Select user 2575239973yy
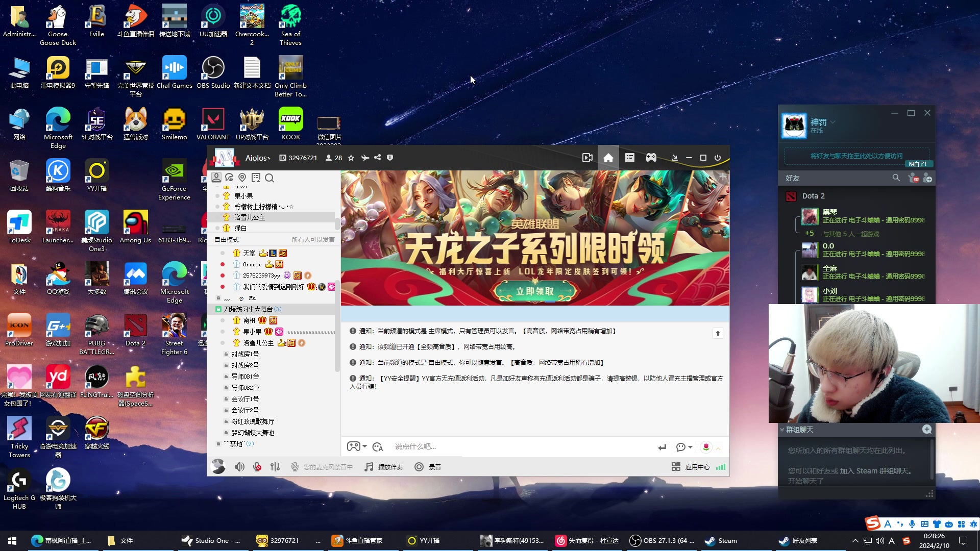Viewport: 980px width, 551px height. (261, 275)
